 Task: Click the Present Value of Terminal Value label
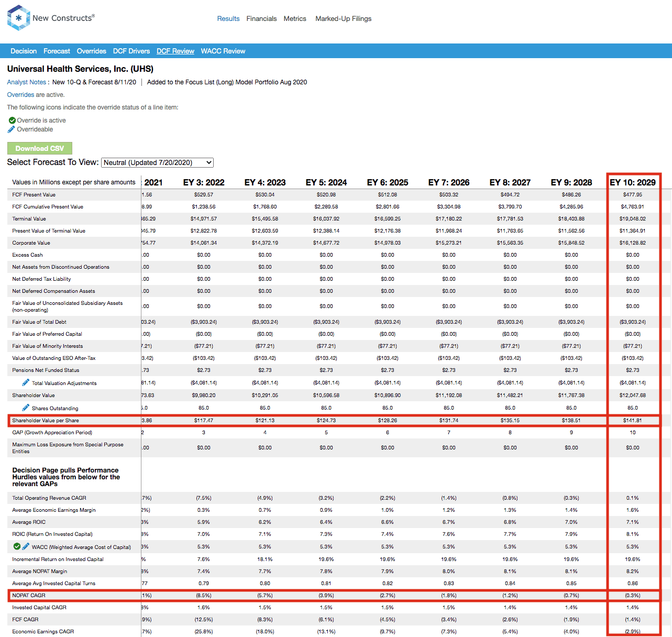49,231
